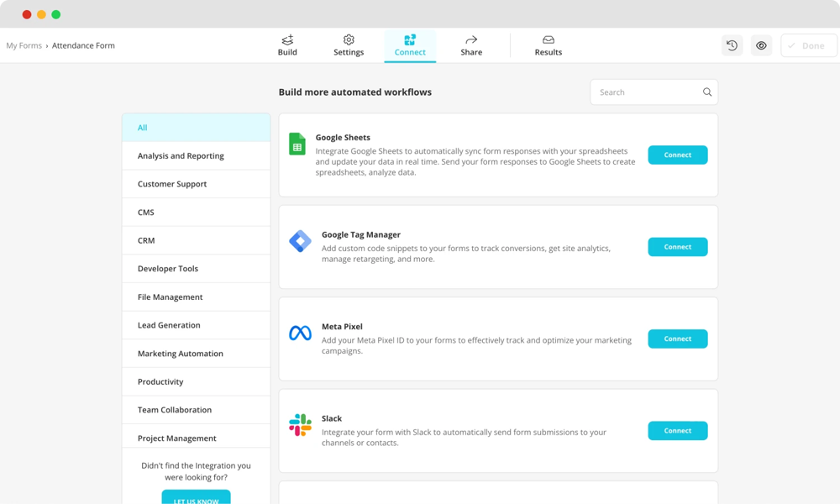Click the Done button
Screen dimensions: 840x504
click(x=807, y=45)
